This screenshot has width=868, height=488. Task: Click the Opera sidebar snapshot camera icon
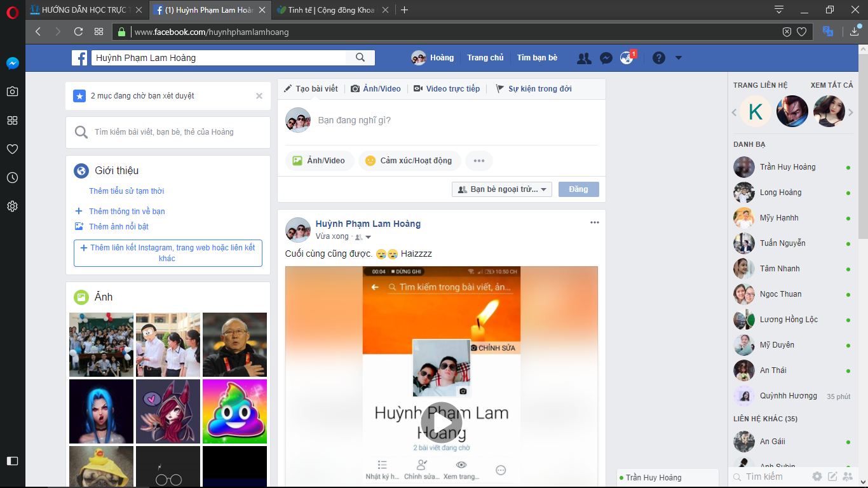(12, 91)
